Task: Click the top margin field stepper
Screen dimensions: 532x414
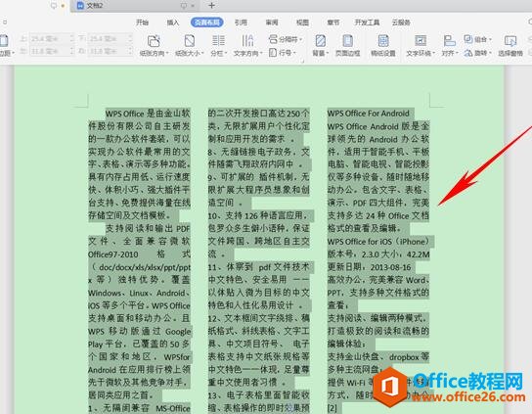Action: (72, 38)
